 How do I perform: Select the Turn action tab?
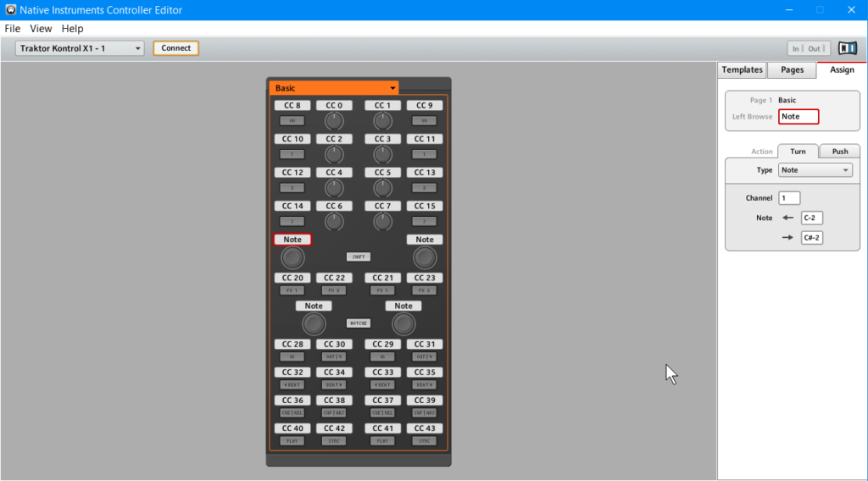coord(798,152)
